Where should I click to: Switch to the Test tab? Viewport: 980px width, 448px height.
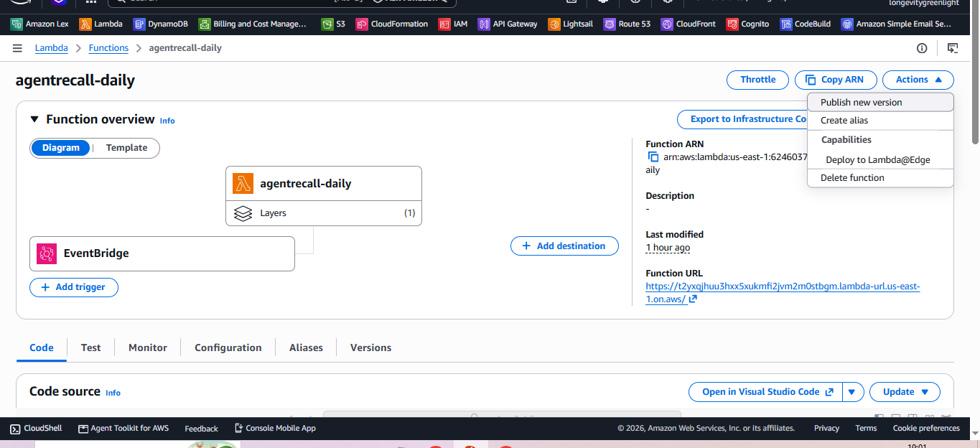90,347
